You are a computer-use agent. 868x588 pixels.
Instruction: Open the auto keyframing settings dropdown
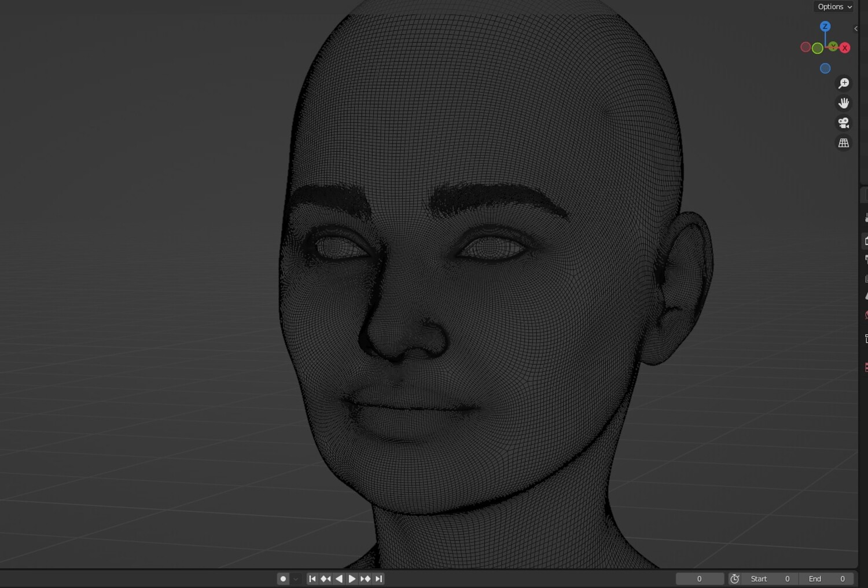(x=296, y=579)
